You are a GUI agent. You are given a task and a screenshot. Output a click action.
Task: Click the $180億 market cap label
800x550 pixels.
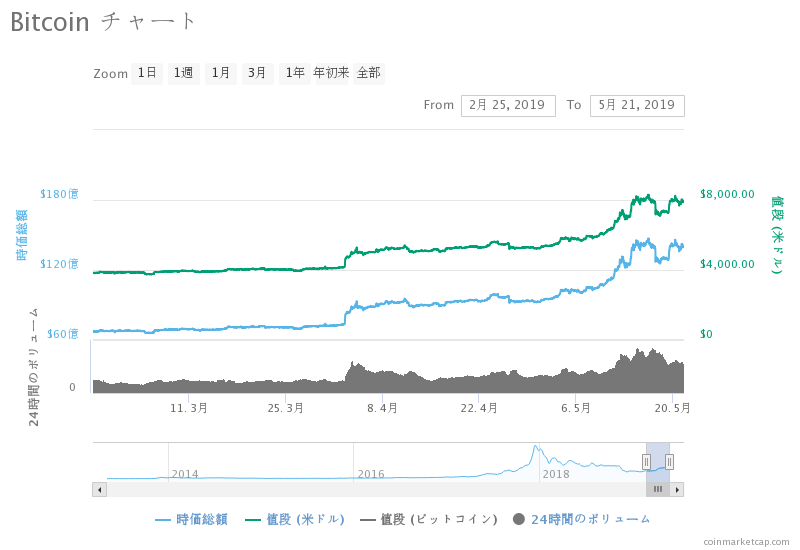[x=59, y=194]
